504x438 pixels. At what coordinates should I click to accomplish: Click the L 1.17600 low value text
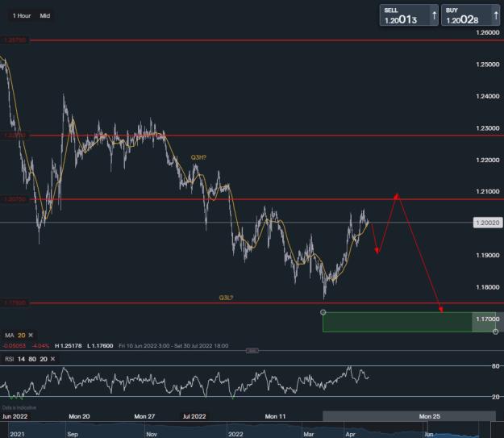[100, 346]
